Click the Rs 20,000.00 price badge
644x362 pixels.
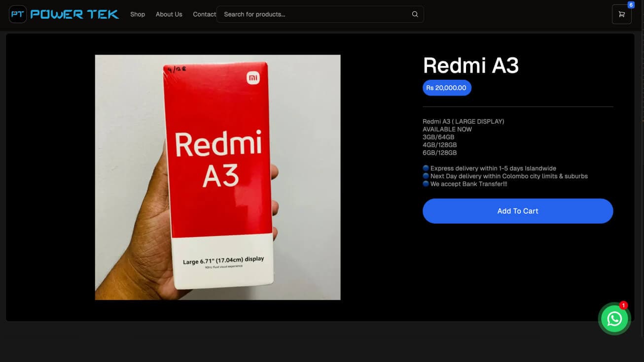[446, 88]
